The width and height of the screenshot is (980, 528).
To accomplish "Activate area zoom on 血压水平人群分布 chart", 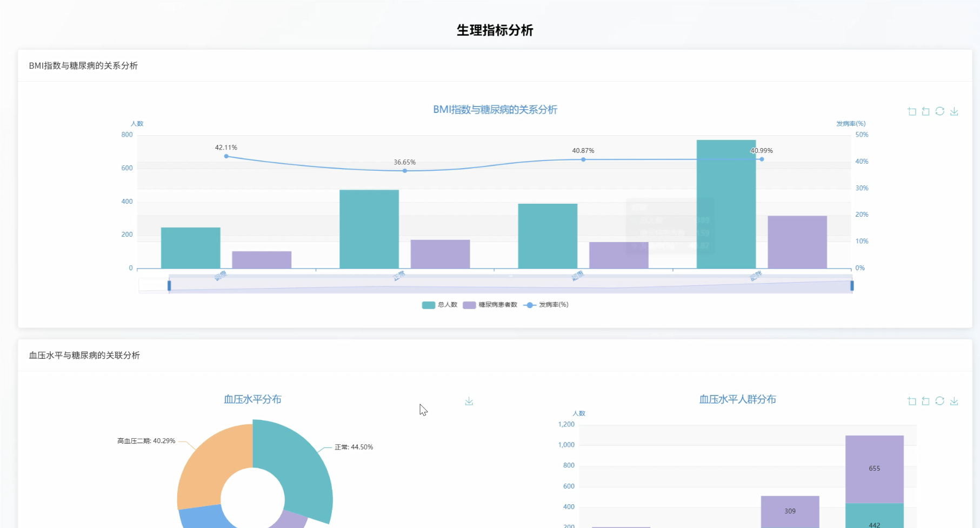I will tap(912, 401).
